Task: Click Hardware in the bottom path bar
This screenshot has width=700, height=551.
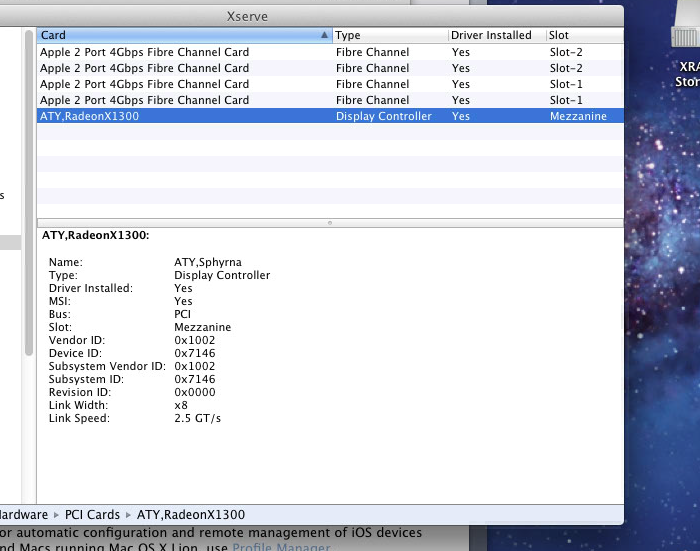Action: 23,515
